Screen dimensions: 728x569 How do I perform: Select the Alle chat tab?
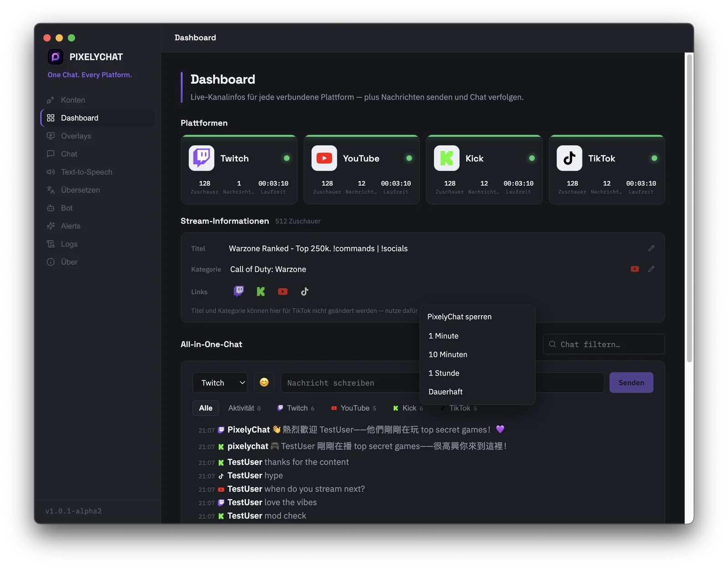point(206,408)
